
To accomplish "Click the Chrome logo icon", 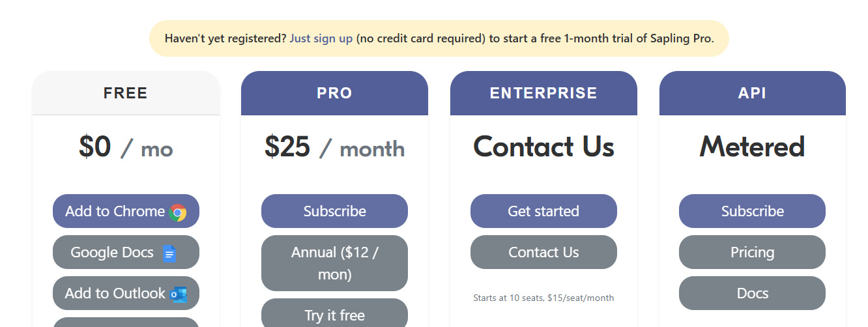I will coord(178,212).
